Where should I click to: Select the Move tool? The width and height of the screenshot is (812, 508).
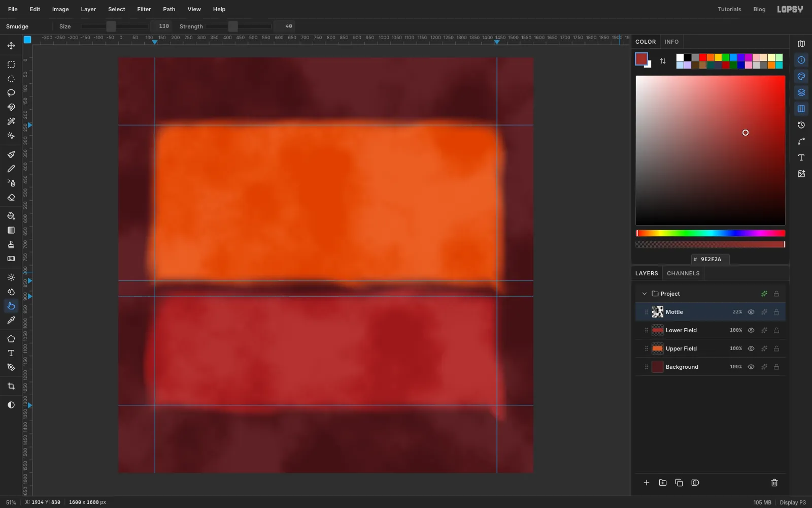click(x=11, y=46)
